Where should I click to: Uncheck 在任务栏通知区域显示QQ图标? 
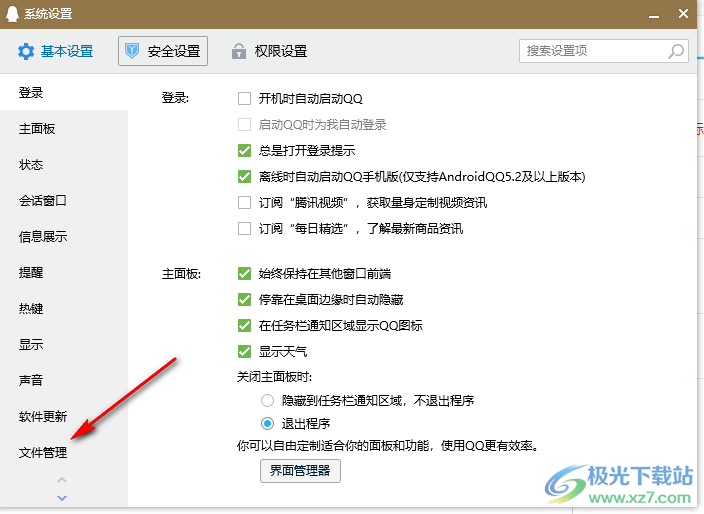[244, 325]
